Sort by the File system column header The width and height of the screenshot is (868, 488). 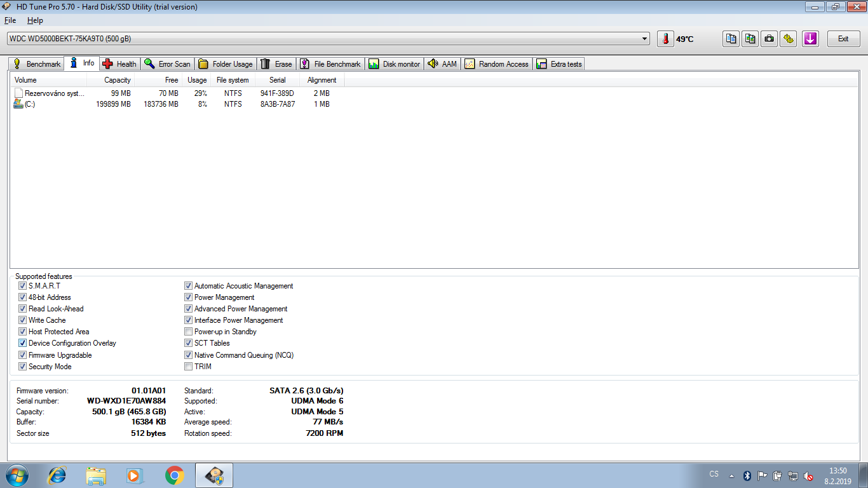point(233,80)
